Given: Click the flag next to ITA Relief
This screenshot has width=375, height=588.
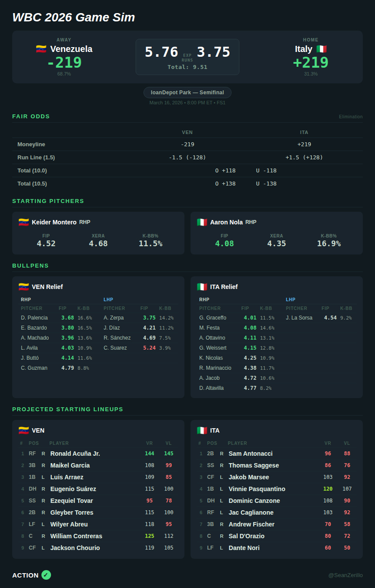Looking at the screenshot, I should coord(202,287).
